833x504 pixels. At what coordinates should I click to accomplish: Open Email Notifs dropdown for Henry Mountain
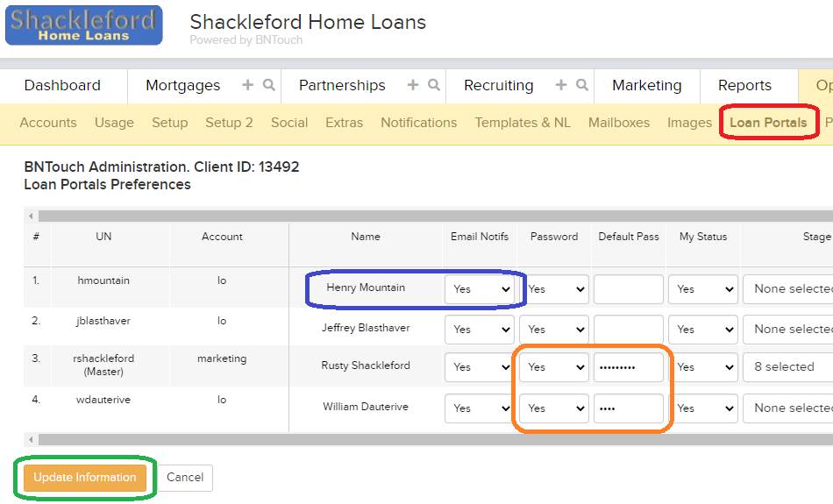480,289
